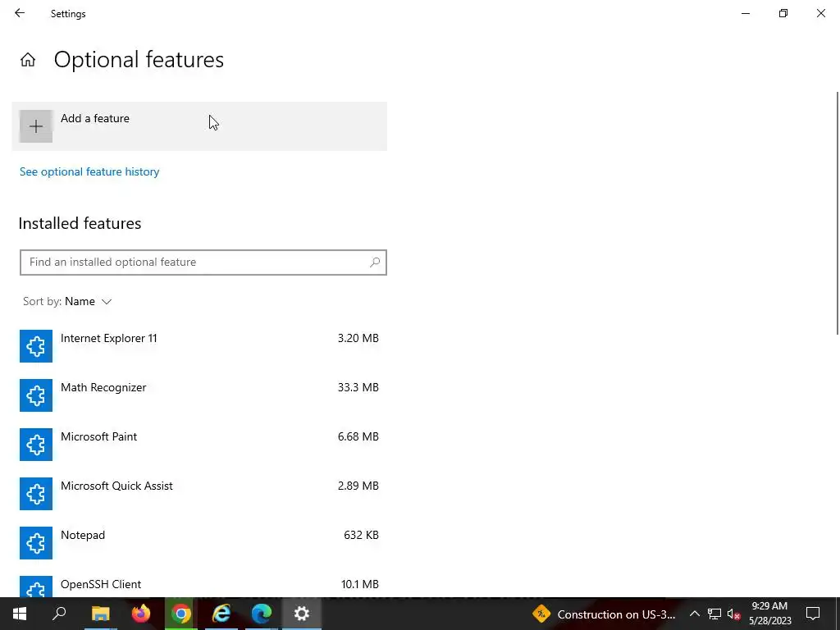Click the network icon in the system tray
The image size is (840, 630).
pyautogui.click(x=714, y=614)
